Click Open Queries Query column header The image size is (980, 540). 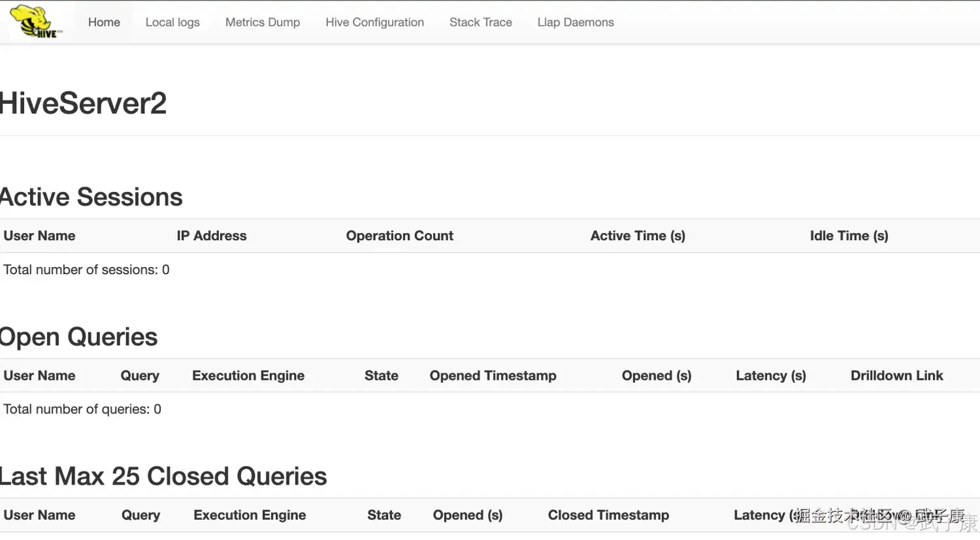[140, 375]
